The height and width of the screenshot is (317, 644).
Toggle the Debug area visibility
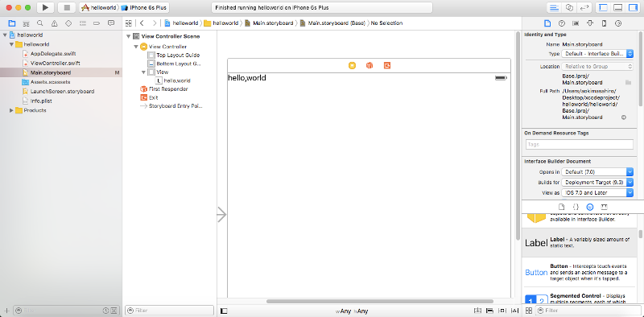coord(618,7)
